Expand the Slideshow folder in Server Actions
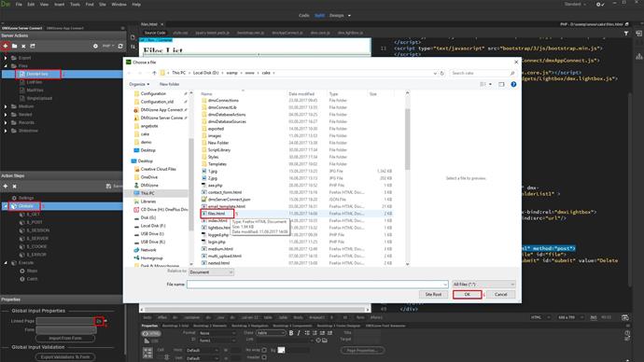 6,131
